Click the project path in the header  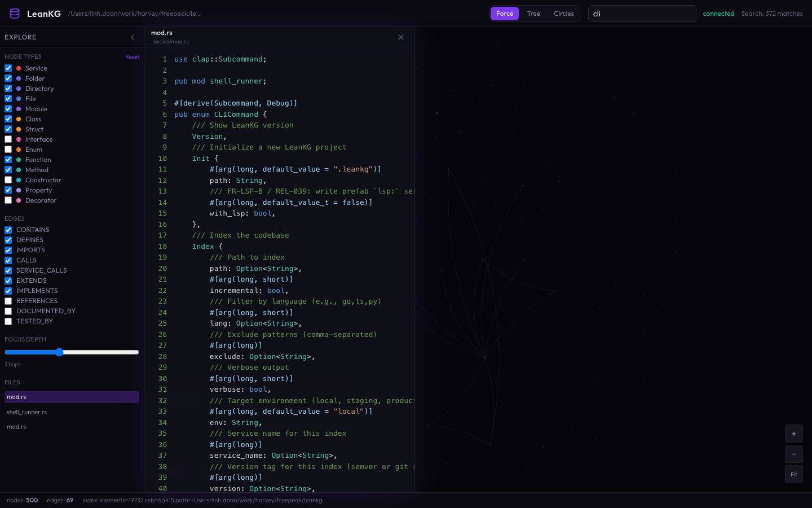pyautogui.click(x=134, y=14)
